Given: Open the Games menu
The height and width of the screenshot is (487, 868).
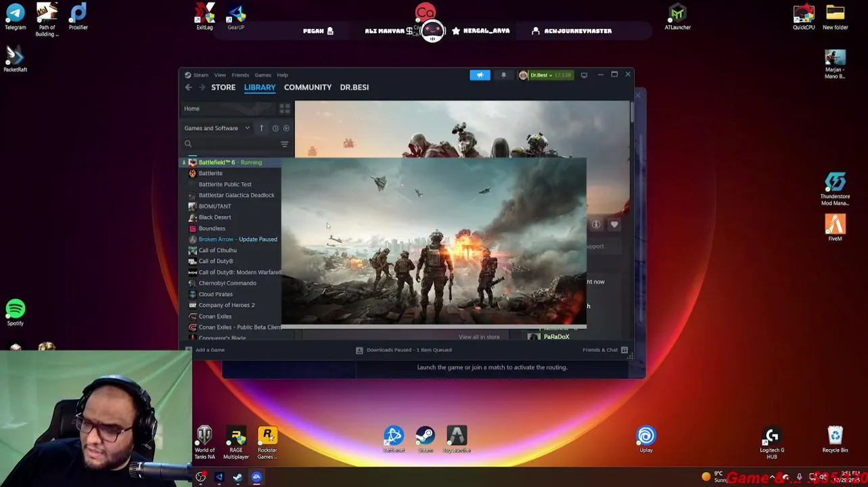Looking at the screenshot, I should click(262, 75).
